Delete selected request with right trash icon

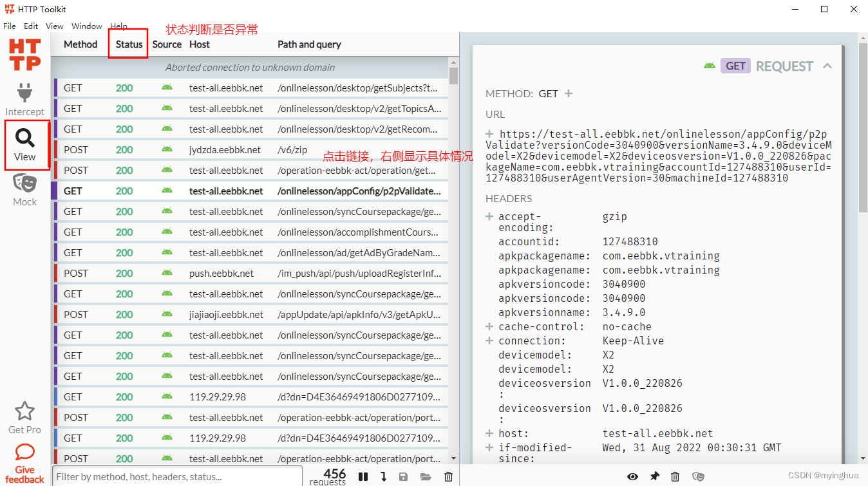coord(675,476)
